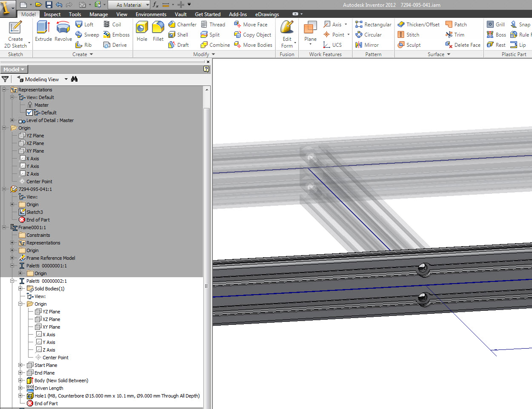Toggle the Default view checkbox

click(x=29, y=113)
